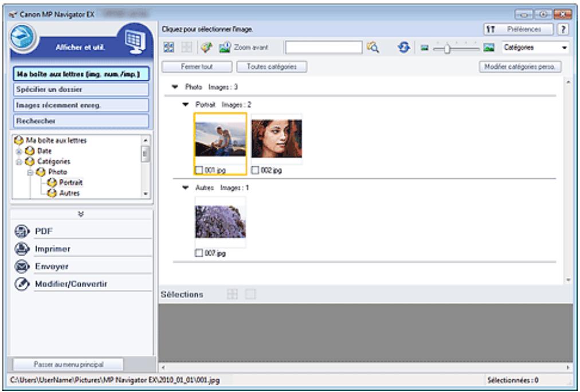Image resolution: width=580 pixels, height=392 pixels.
Task: Click the select all icon in Sélections bar
Action: 232,295
